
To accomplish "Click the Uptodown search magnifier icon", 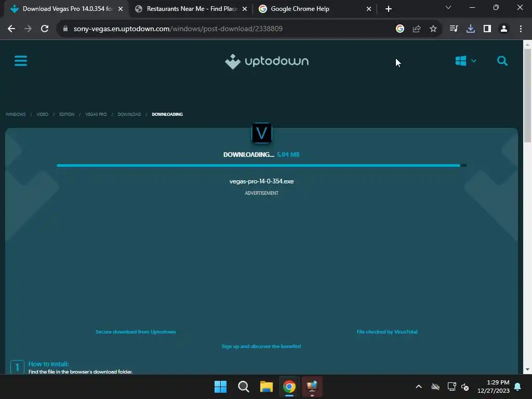I will coord(502,61).
